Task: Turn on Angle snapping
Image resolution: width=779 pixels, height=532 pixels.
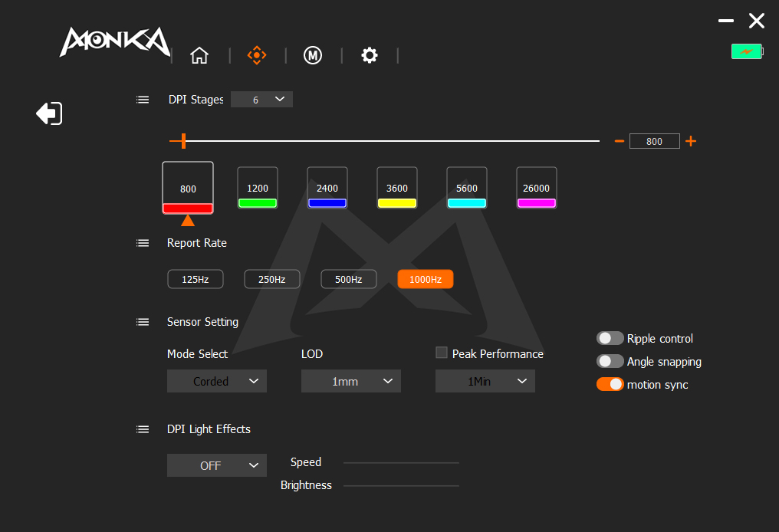Action: point(610,361)
